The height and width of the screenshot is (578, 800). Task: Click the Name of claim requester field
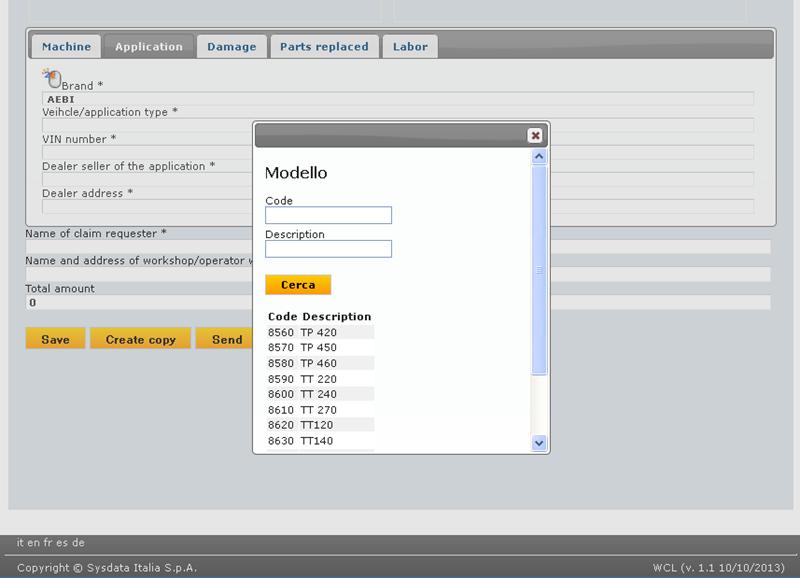click(x=398, y=247)
